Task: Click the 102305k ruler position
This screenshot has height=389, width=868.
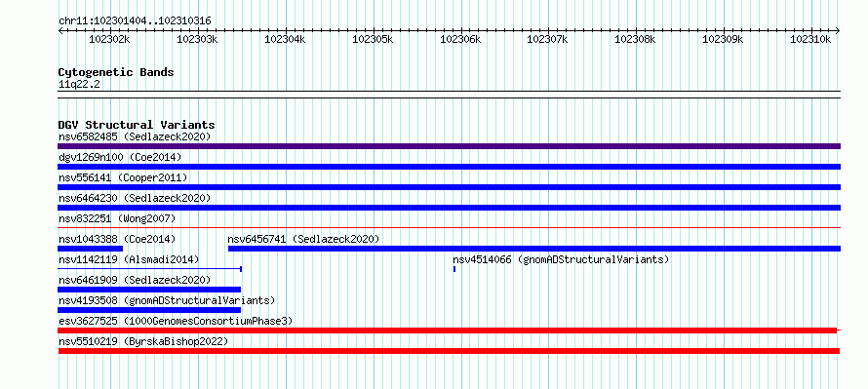Action: (373, 39)
